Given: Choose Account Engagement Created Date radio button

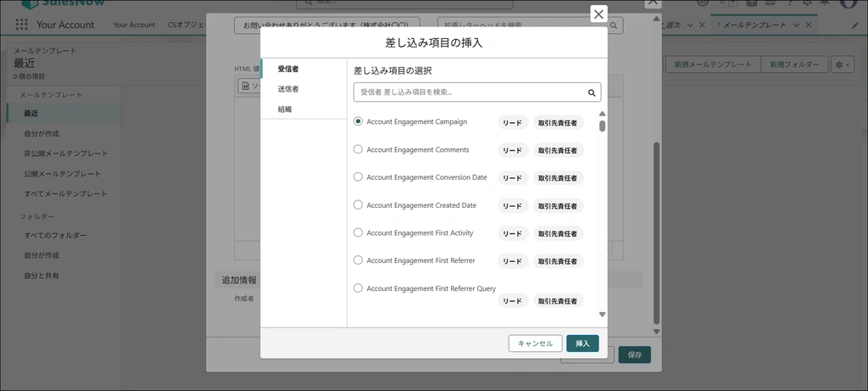Looking at the screenshot, I should tap(358, 204).
